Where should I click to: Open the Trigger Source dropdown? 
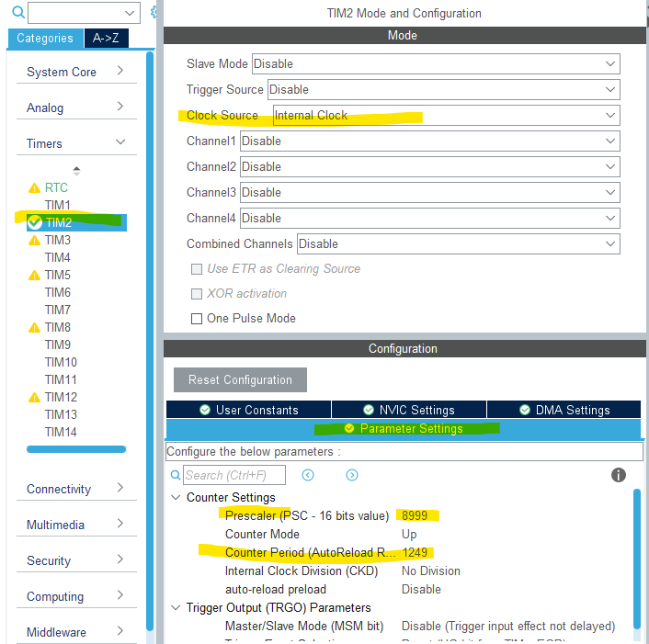[444, 89]
